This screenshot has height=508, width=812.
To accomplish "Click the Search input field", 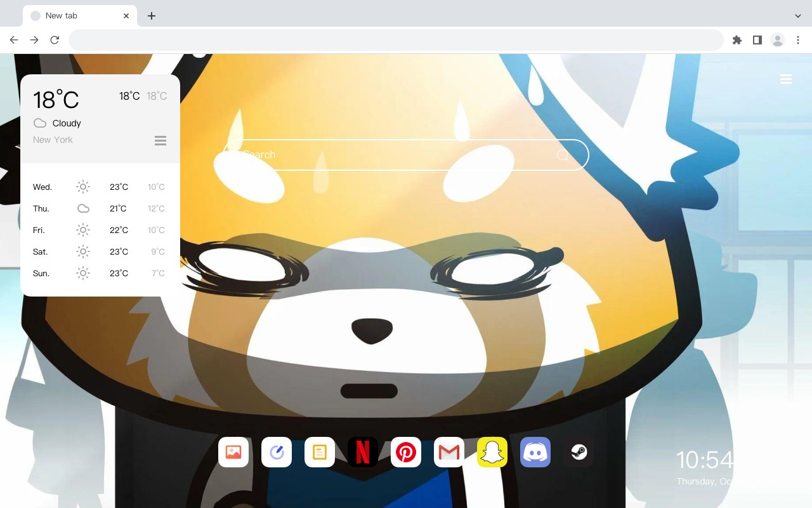I will point(406,155).
